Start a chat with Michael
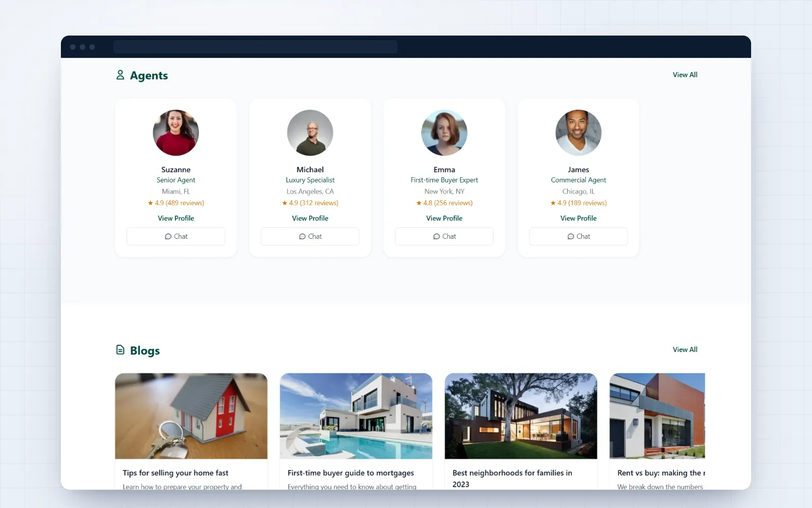Image resolution: width=812 pixels, height=508 pixels. [310, 236]
